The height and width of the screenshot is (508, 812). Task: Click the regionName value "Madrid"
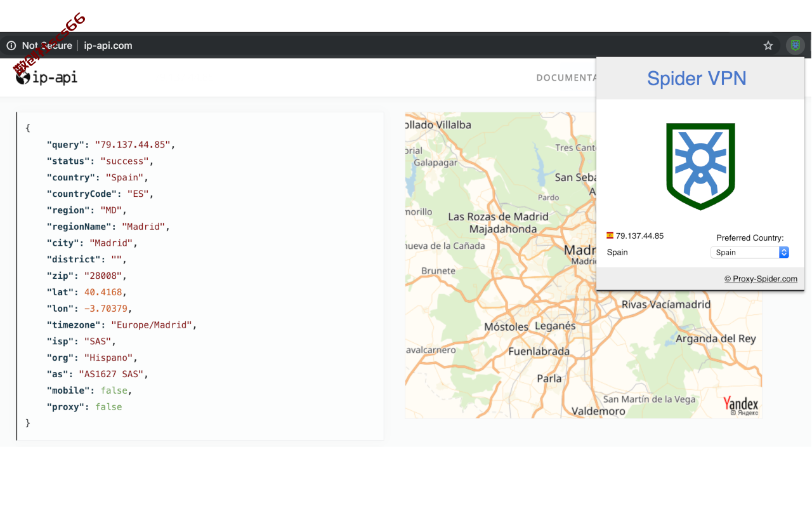[143, 227]
